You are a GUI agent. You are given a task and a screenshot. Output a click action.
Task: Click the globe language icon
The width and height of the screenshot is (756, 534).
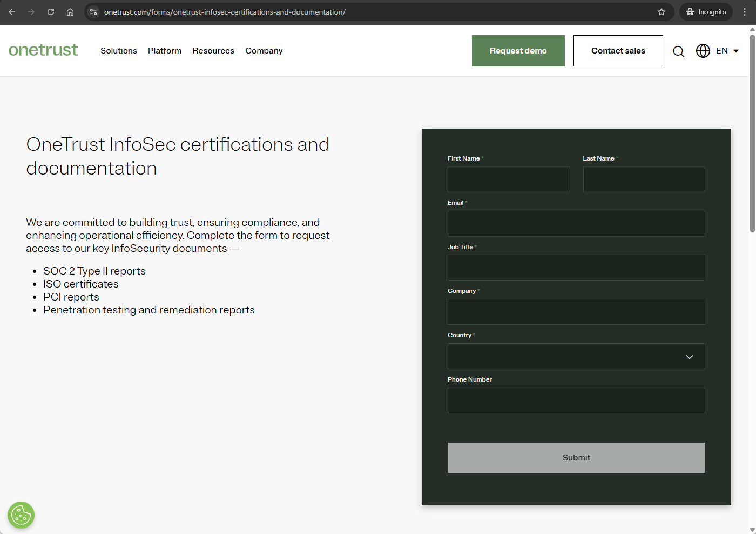[x=703, y=51]
